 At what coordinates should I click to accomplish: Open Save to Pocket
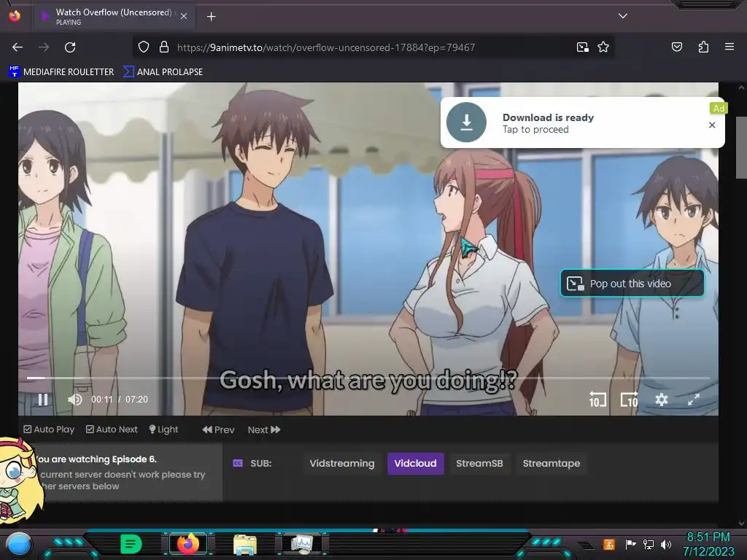click(676, 47)
